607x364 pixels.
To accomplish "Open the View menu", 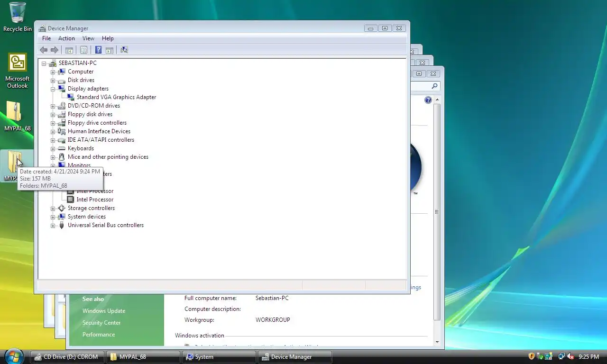I will click(88, 38).
